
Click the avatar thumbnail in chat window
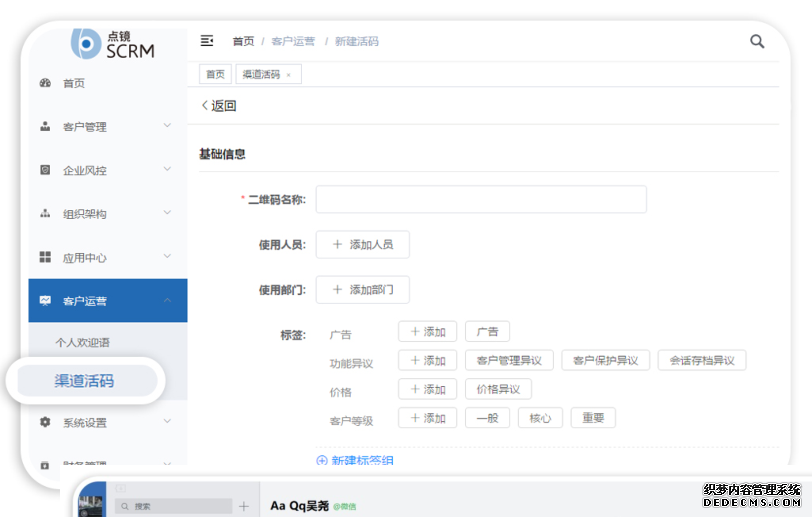pyautogui.click(x=92, y=505)
